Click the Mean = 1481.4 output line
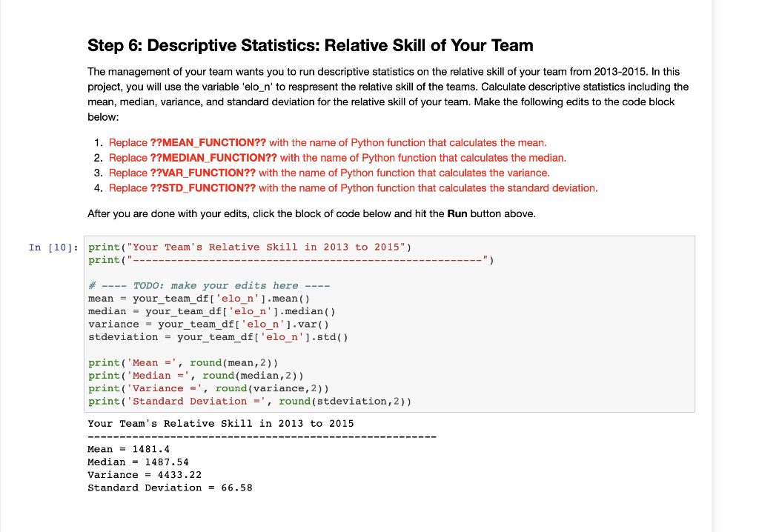This screenshot has width=759, height=532. pyautogui.click(x=129, y=449)
